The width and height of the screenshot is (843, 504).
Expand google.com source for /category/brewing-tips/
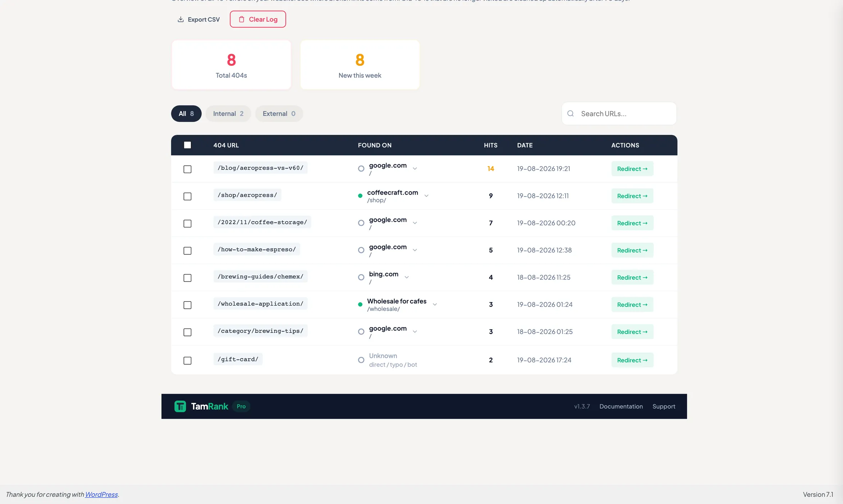coord(415,332)
